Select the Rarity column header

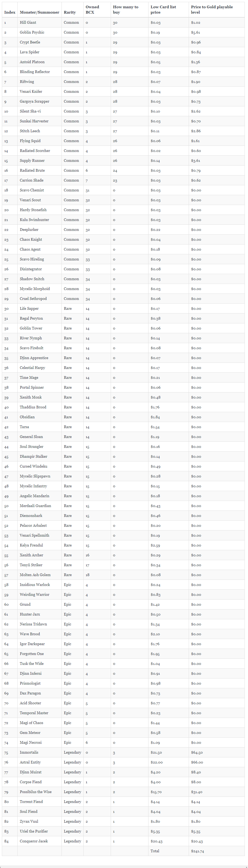point(70,12)
